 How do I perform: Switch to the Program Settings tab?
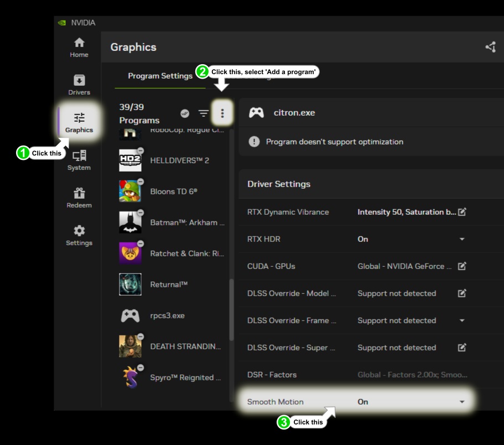click(160, 76)
